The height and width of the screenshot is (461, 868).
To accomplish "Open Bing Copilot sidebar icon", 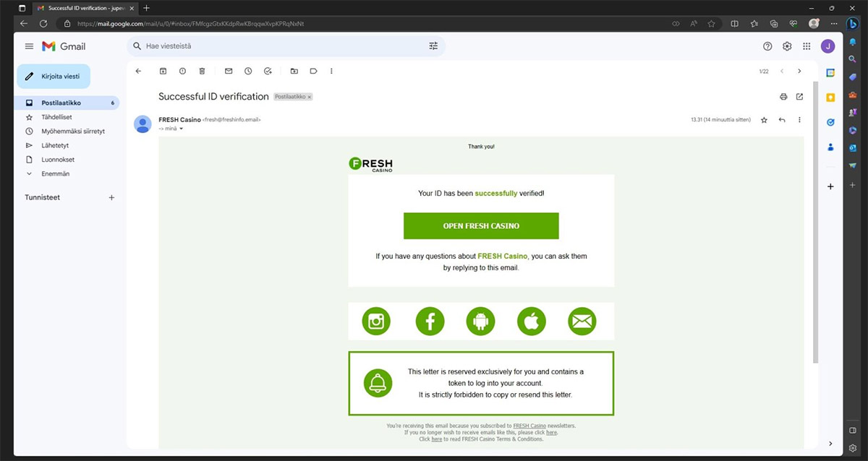I will 853,23.
